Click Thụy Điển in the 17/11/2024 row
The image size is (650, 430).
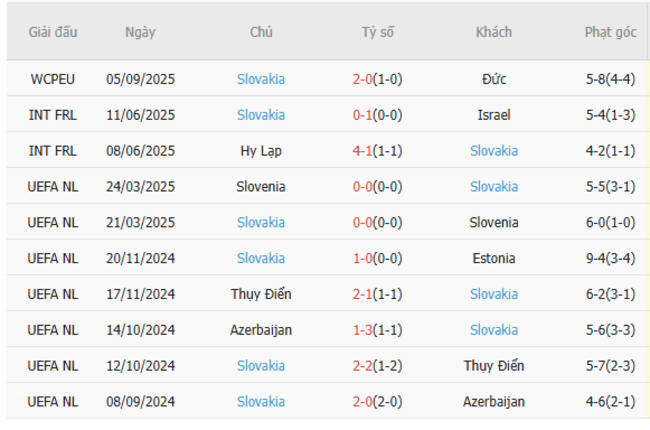pyautogui.click(x=261, y=294)
